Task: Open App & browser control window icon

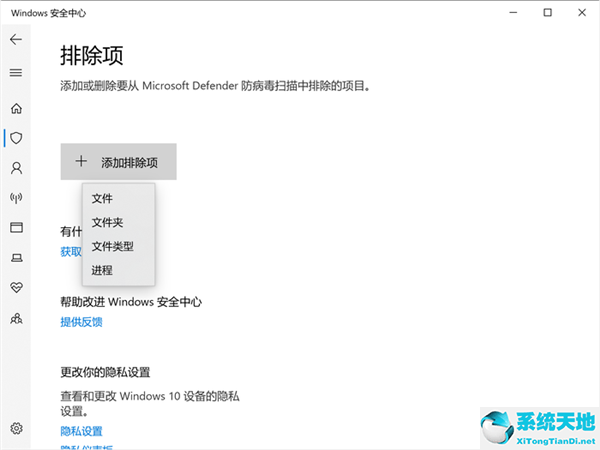Action: click(16, 228)
